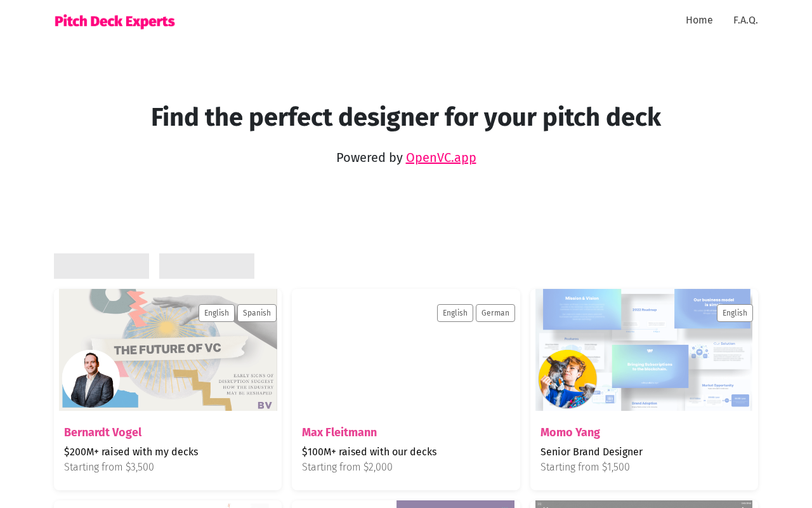This screenshot has width=812, height=508.
Task: Click the Starting from $1,500 price text
Action: [585, 467]
